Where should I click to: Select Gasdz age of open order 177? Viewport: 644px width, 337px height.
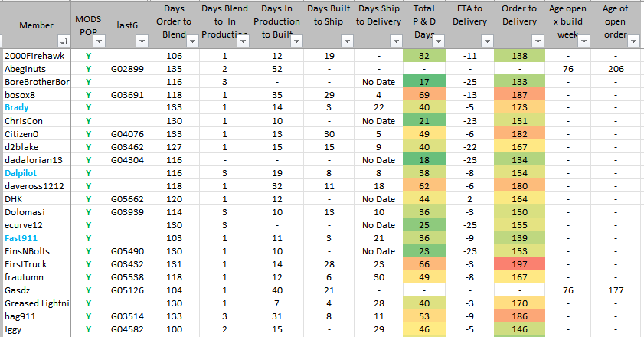click(x=615, y=290)
